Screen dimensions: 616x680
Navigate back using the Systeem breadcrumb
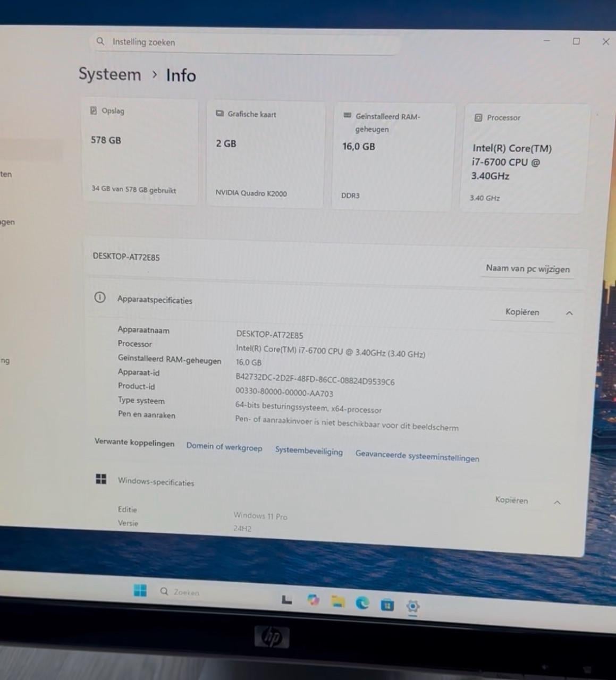pyautogui.click(x=109, y=74)
